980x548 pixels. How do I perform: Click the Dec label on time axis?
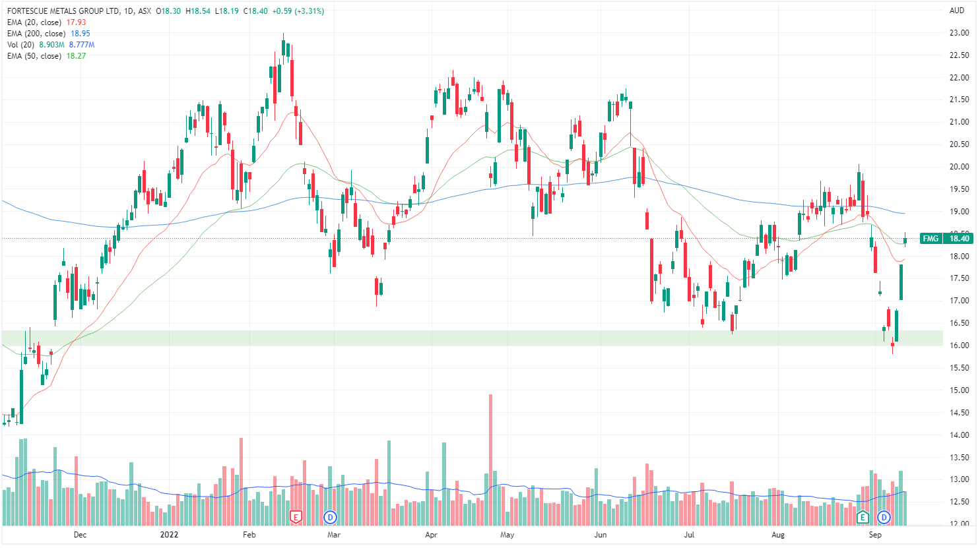click(x=80, y=535)
